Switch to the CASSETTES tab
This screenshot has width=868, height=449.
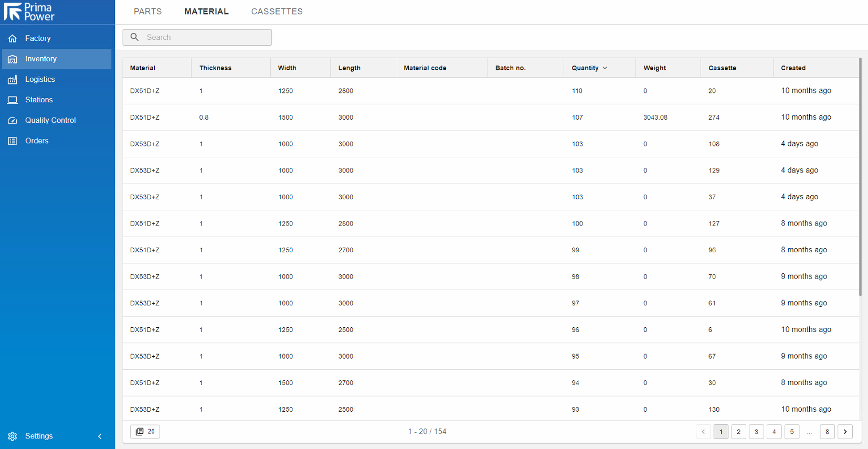pyautogui.click(x=277, y=12)
